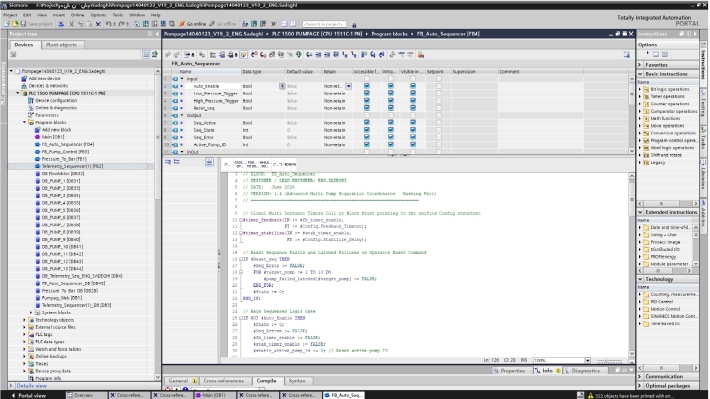Expand Bit logic operations in Instructions
Image resolution: width=710 pixels, height=399 pixels.
[640, 89]
